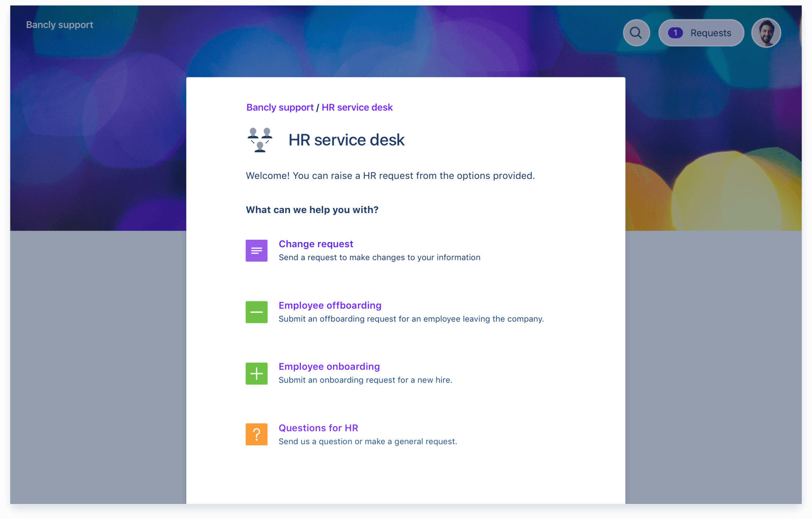The image size is (812, 519).
Task: Click the Bancly support header title
Action: click(59, 25)
